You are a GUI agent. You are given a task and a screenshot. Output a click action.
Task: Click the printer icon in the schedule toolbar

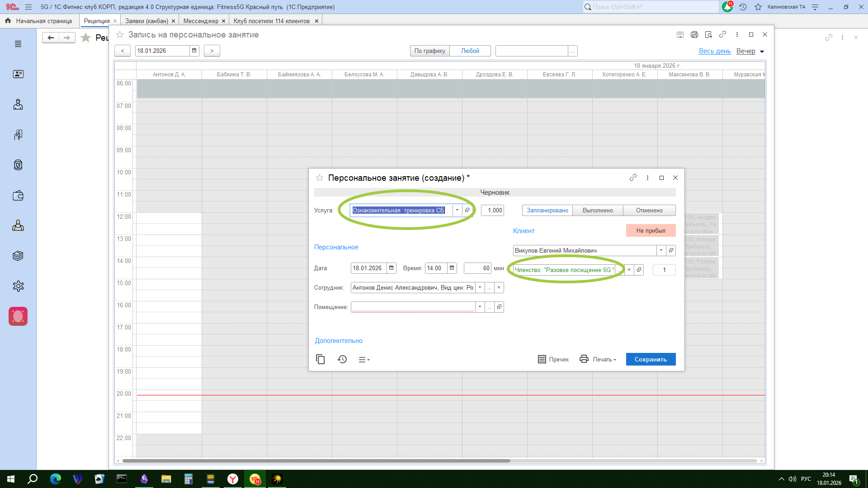point(694,35)
